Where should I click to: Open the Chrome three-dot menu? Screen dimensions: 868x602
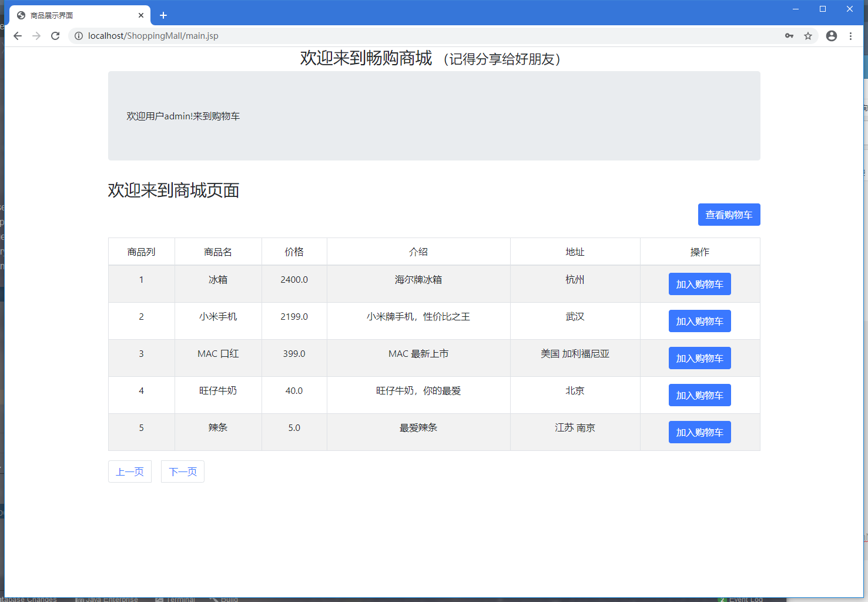[x=850, y=36]
